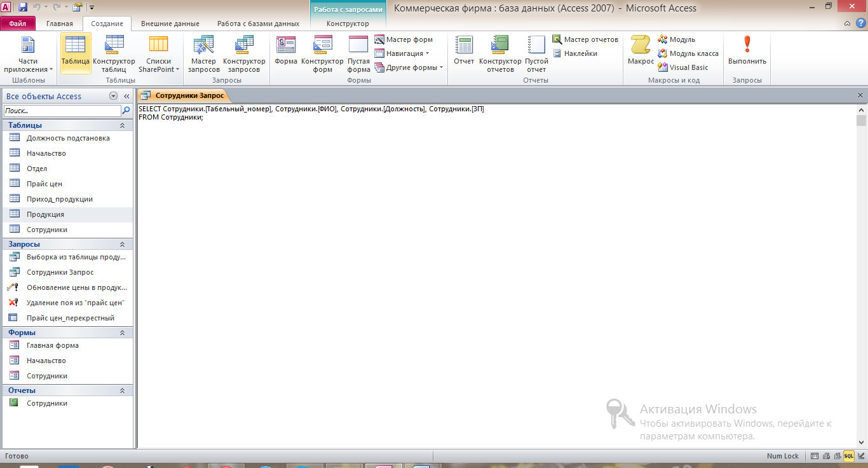
Task: Minimize the ribbon with the caret icon
Action: point(848,24)
